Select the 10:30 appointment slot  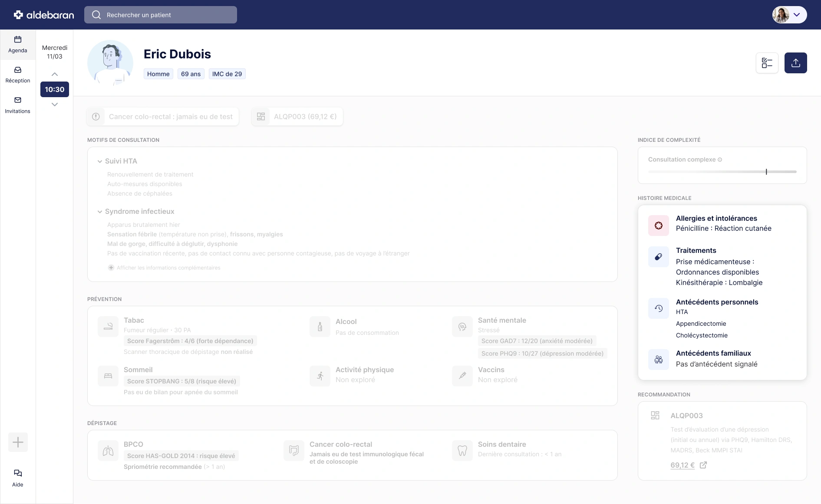(x=55, y=89)
